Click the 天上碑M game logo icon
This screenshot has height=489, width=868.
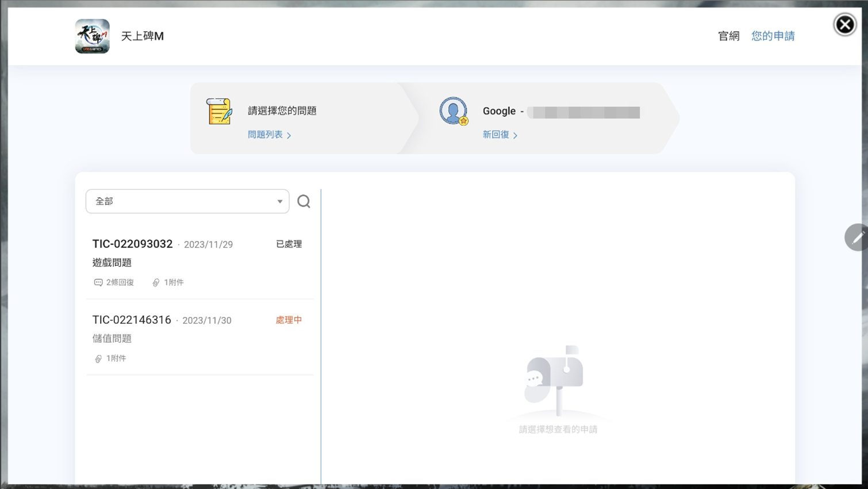point(92,36)
